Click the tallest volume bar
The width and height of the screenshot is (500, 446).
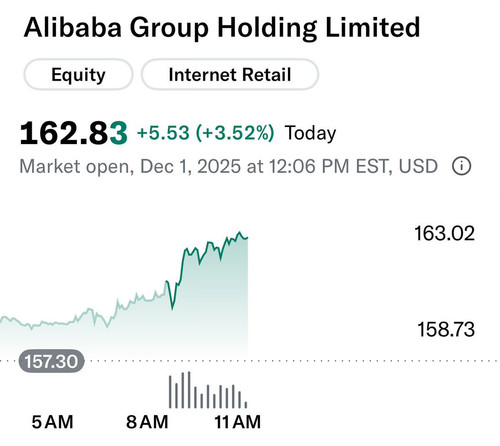tap(189, 390)
